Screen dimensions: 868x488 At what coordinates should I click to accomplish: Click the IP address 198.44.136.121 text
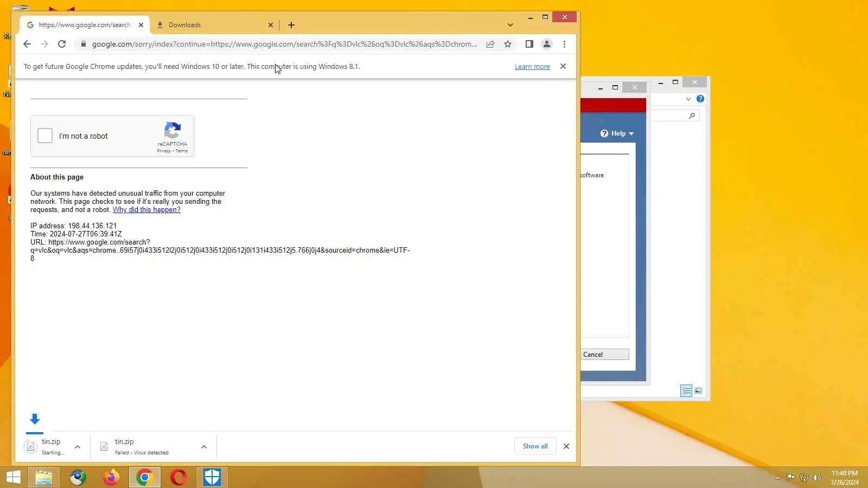coord(73,226)
